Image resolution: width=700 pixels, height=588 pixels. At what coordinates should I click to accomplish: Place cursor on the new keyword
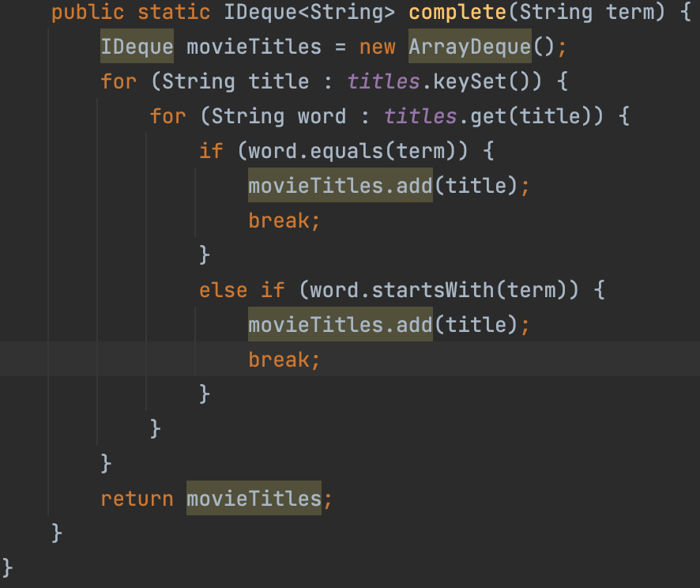pos(377,47)
